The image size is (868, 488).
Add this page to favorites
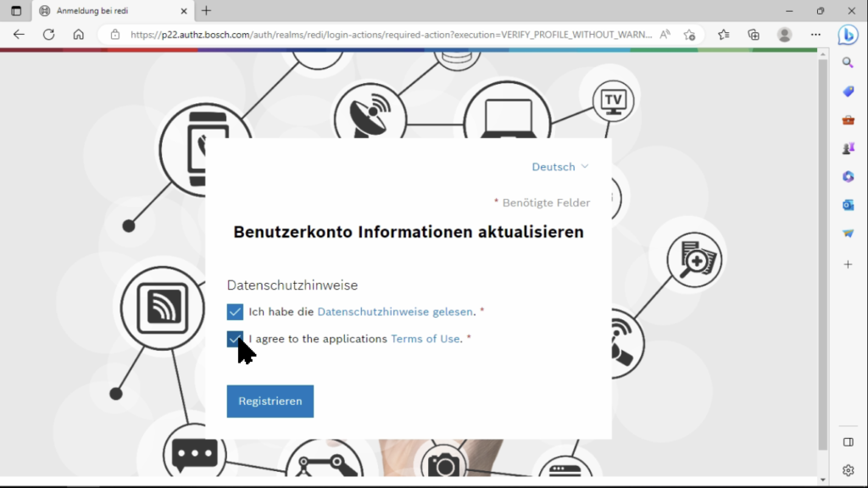(690, 34)
